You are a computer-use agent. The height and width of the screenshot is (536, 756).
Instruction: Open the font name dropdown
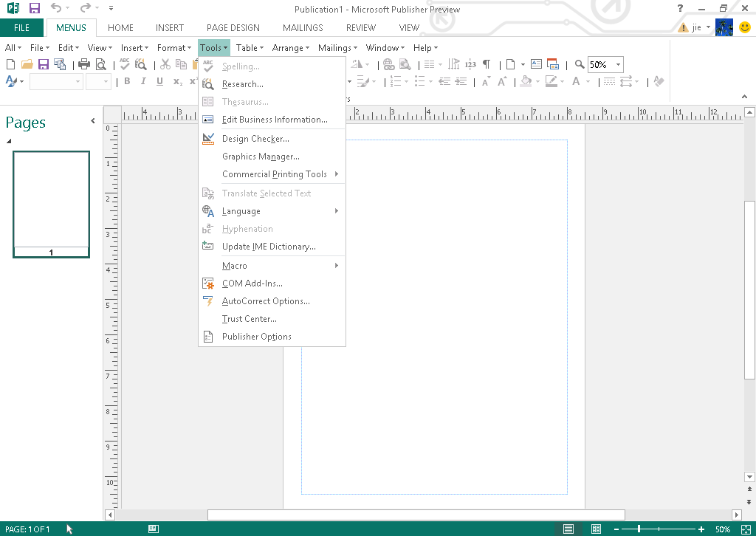click(78, 81)
